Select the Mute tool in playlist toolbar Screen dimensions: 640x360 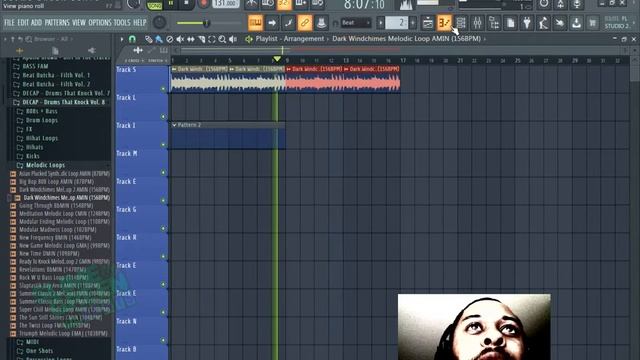180,39
